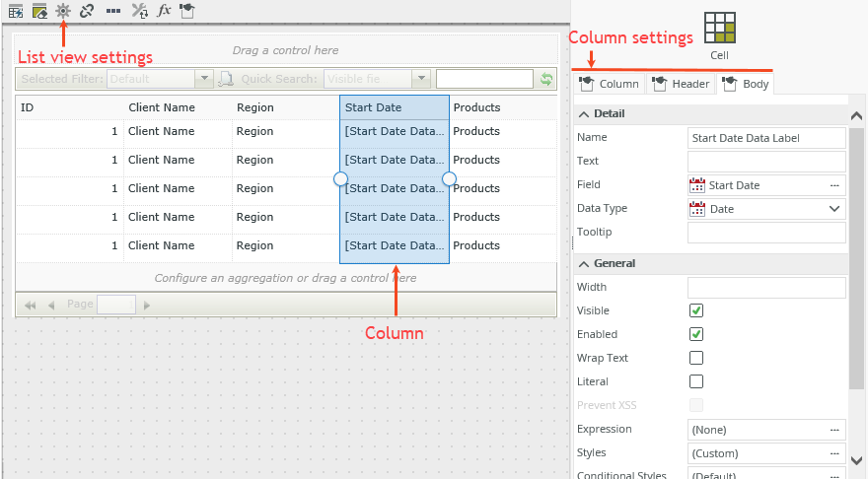
Task: Toggle the Enabled checkbox
Action: [x=696, y=334]
